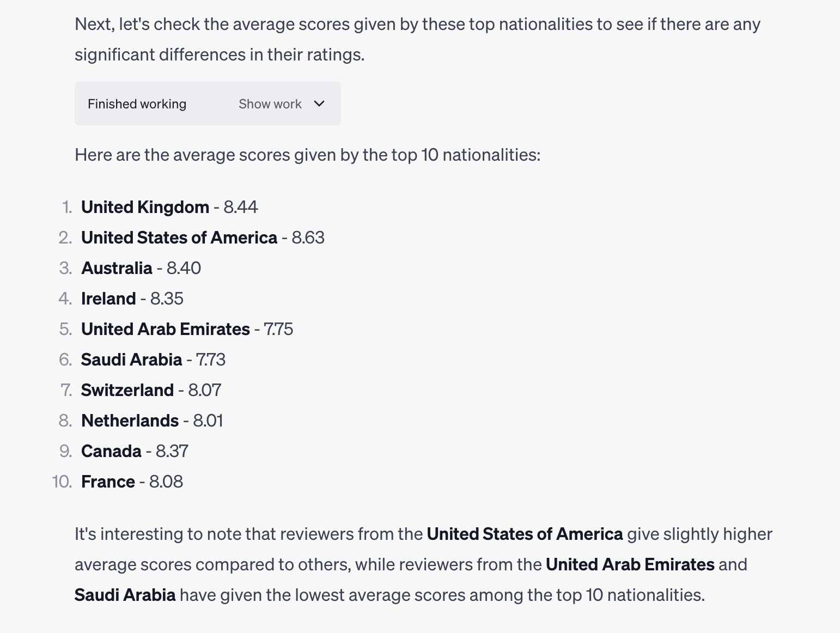
Task: Click the Show work label
Action: click(x=270, y=104)
